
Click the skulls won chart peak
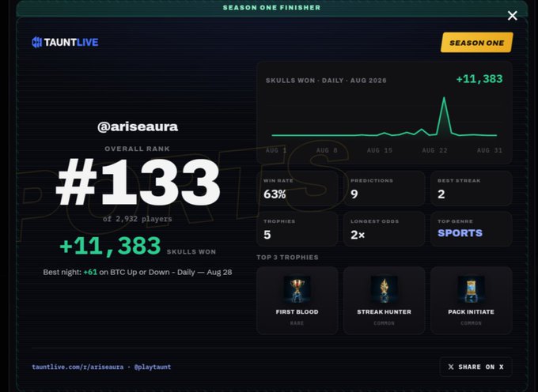[x=445, y=98]
